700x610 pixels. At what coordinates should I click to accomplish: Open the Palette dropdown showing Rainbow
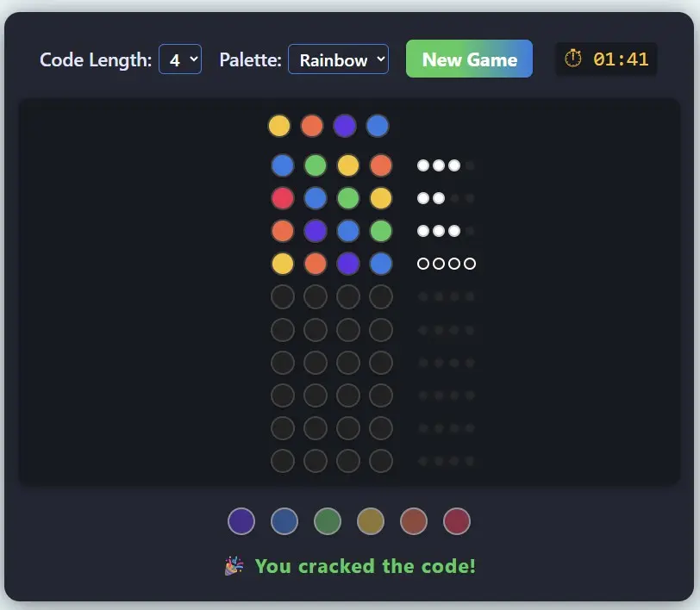click(x=339, y=59)
